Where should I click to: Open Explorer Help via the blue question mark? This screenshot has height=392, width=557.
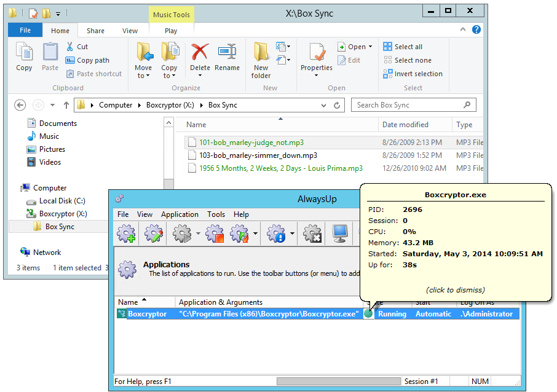click(x=476, y=30)
